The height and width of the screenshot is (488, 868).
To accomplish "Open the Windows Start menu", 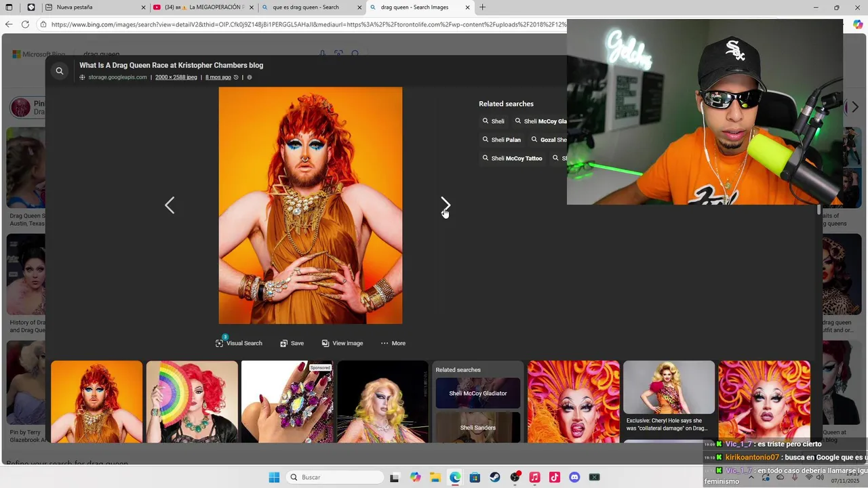I will [274, 477].
